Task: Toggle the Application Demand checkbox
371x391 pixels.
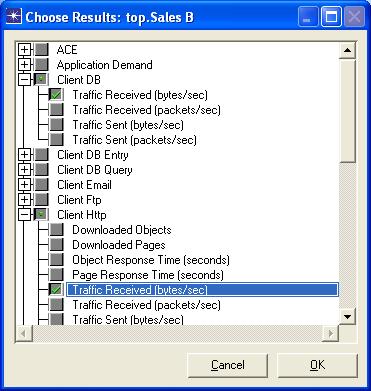Action: point(42,65)
